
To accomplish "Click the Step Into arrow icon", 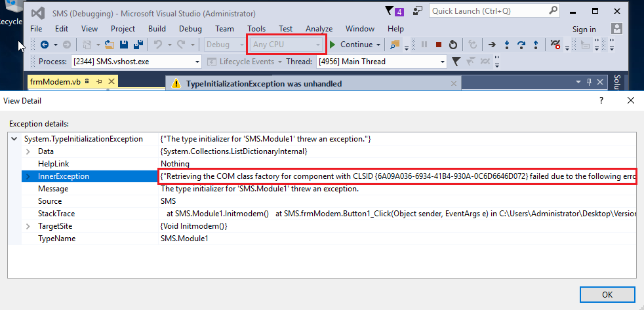I will point(507,45).
